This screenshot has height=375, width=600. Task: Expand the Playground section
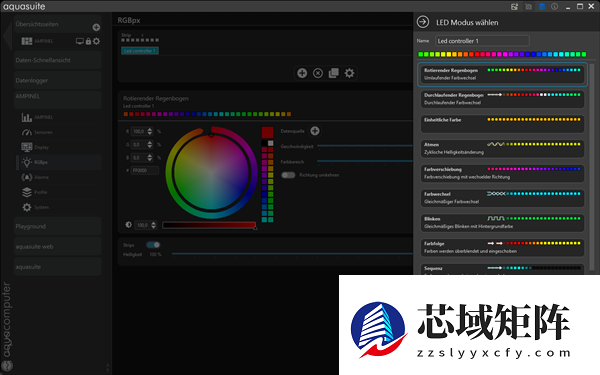point(57,226)
